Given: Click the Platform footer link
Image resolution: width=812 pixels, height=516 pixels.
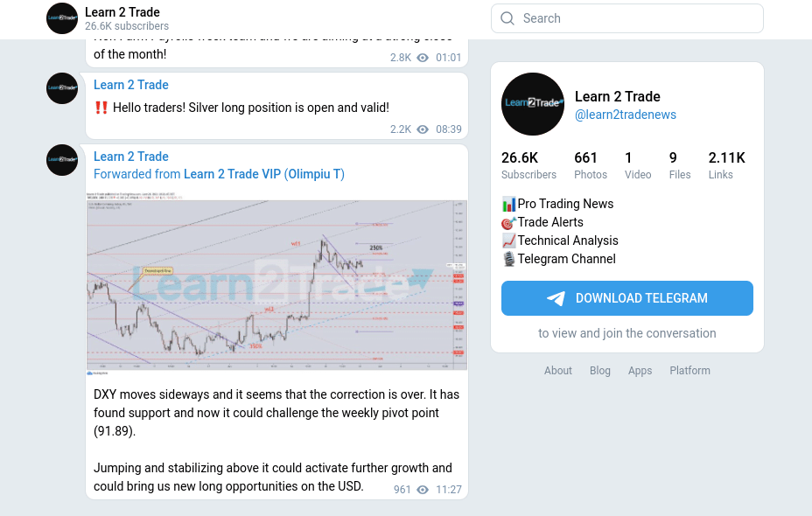Looking at the screenshot, I should 689,371.
